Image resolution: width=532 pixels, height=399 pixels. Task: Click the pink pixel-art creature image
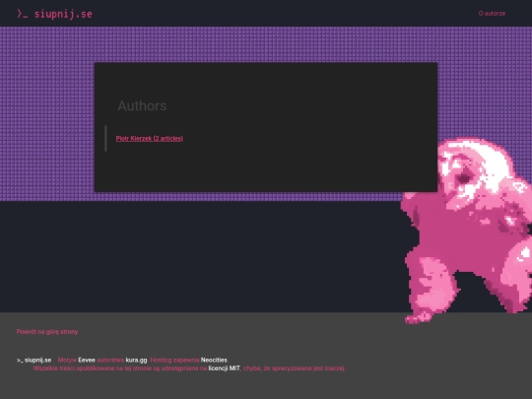(x=467, y=231)
